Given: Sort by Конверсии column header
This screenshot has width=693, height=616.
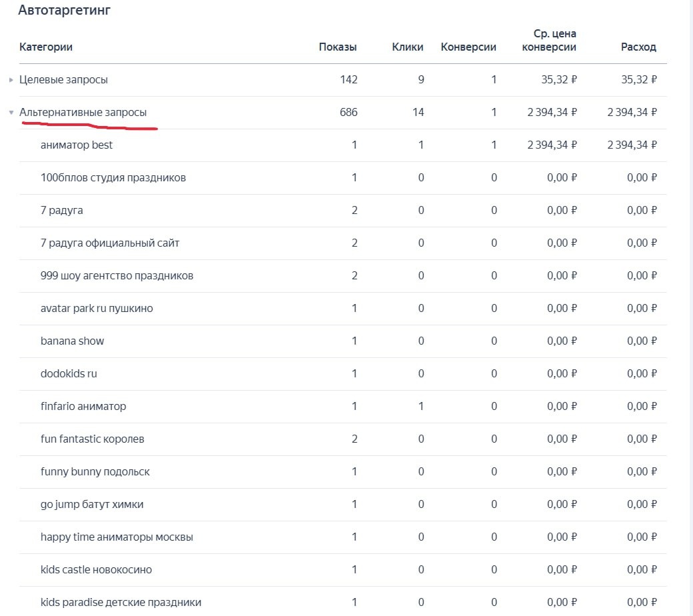Looking at the screenshot, I should 468,47.
